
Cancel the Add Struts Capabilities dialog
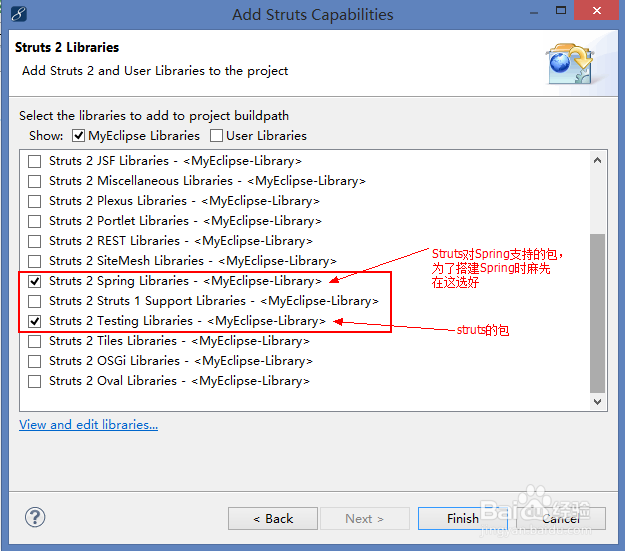tap(561, 518)
